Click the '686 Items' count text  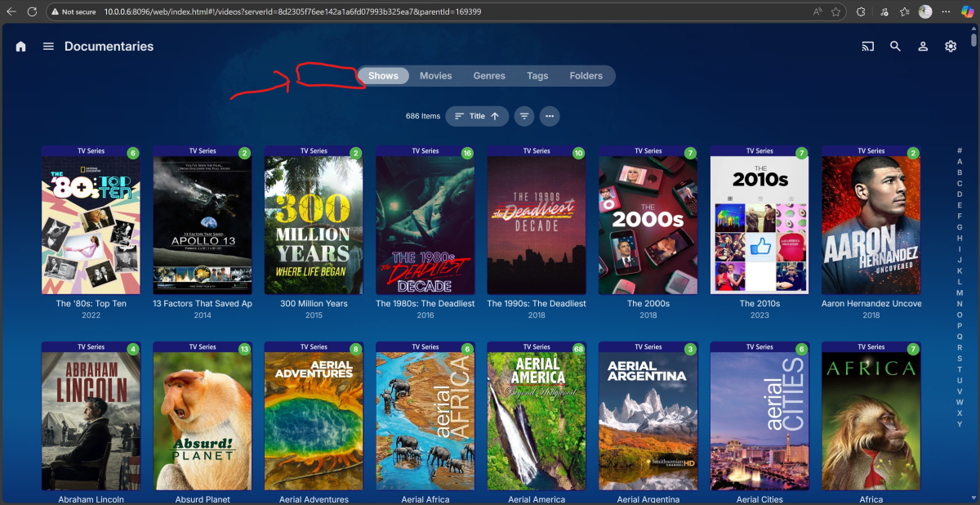tap(423, 116)
